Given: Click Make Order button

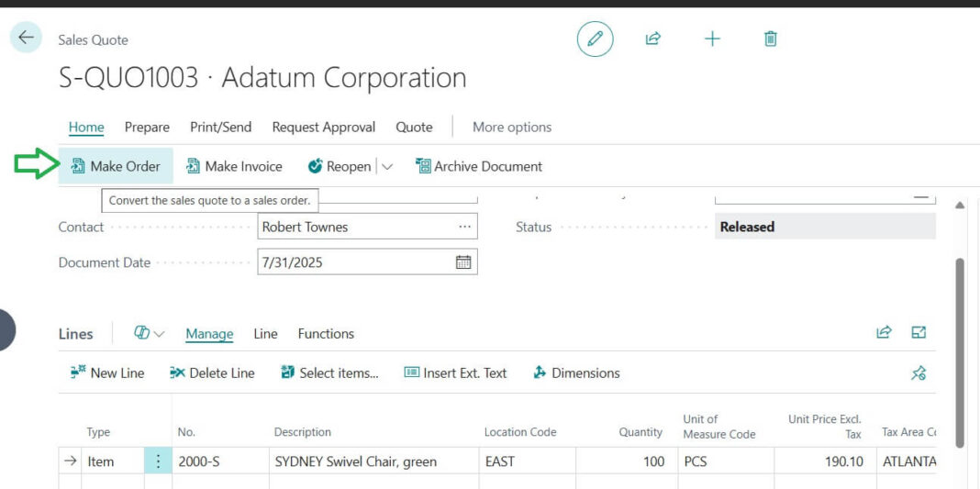Looking at the screenshot, I should pyautogui.click(x=116, y=166).
